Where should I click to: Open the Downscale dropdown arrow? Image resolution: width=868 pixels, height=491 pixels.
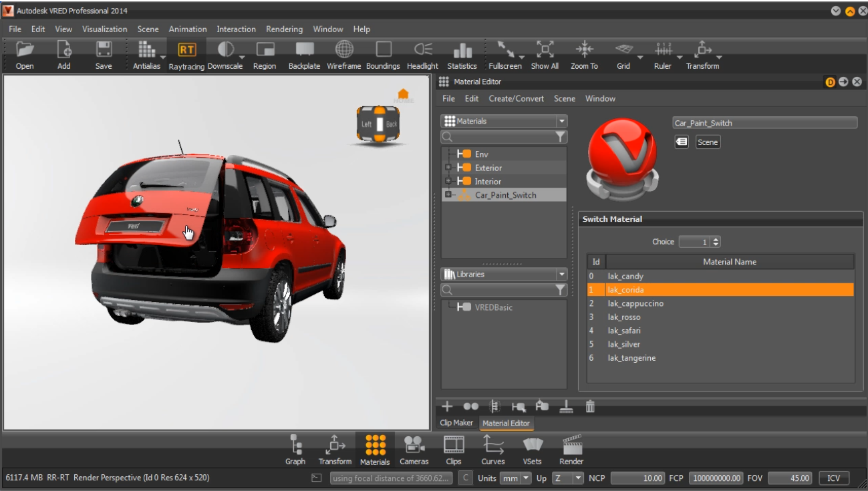[x=242, y=57]
